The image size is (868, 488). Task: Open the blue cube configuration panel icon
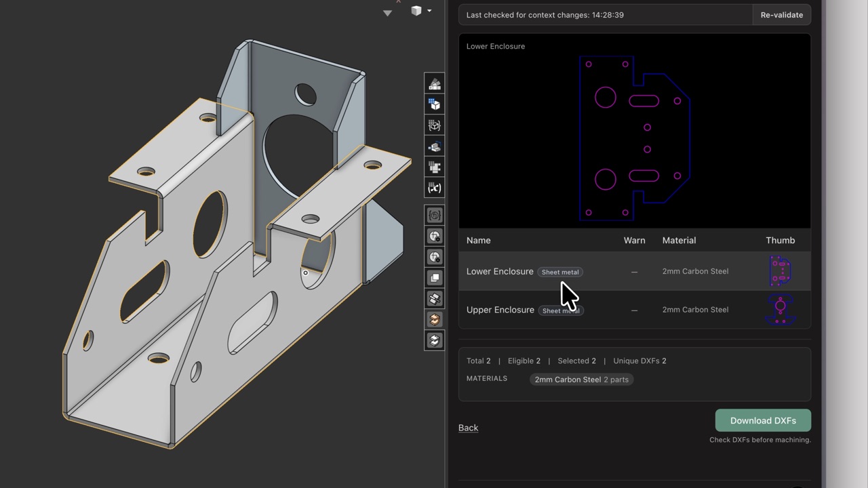click(435, 104)
